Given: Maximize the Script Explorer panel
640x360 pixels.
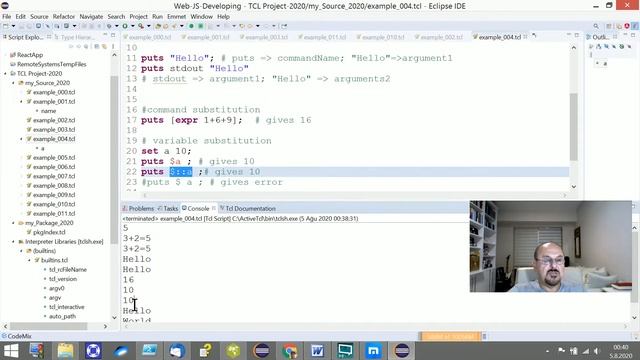Looking at the screenshot, I should click(x=113, y=36).
